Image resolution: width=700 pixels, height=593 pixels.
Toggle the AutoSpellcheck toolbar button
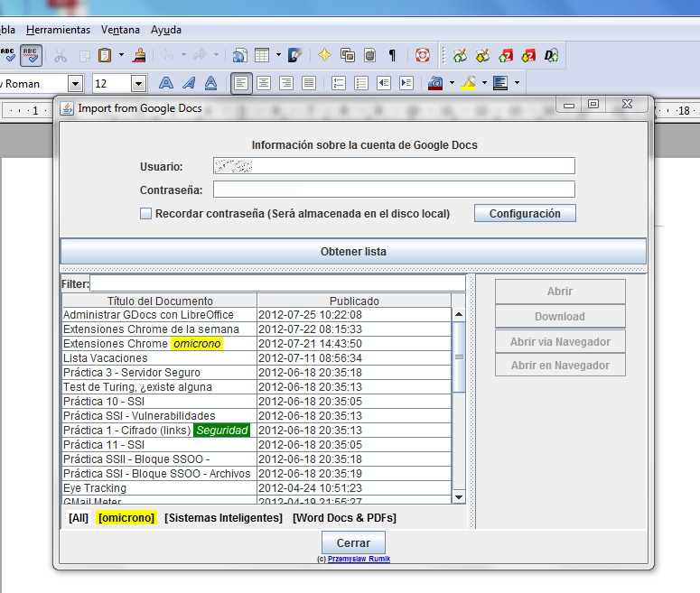(x=31, y=55)
